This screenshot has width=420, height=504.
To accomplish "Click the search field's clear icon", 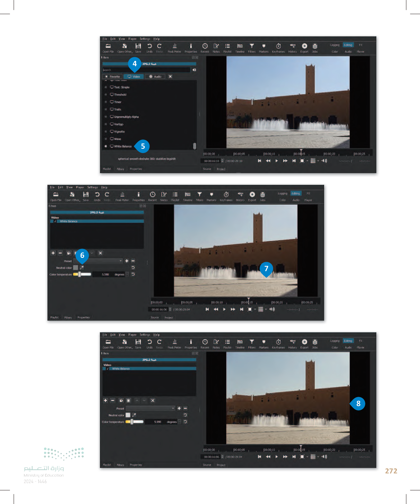I will pyautogui.click(x=194, y=70).
